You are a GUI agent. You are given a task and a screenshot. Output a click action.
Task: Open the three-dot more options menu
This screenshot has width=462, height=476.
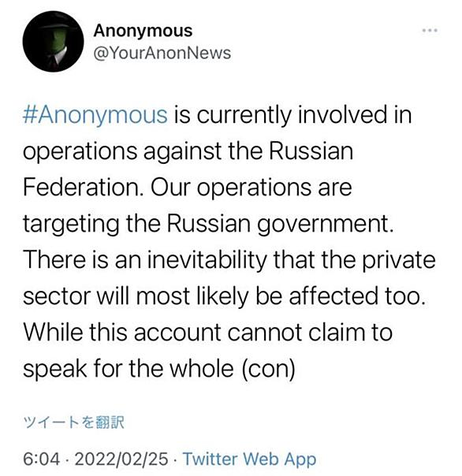coord(430,30)
